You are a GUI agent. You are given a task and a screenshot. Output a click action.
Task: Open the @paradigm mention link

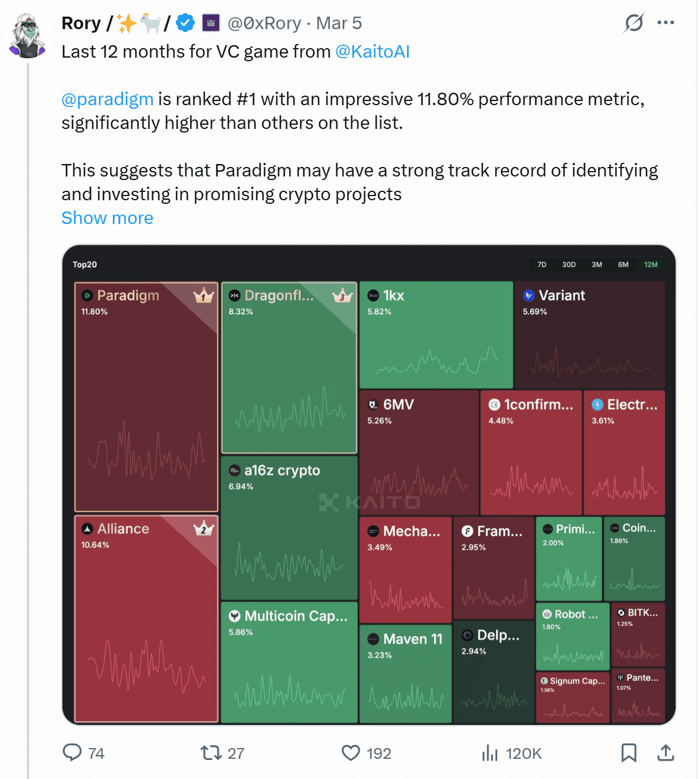coord(108,99)
